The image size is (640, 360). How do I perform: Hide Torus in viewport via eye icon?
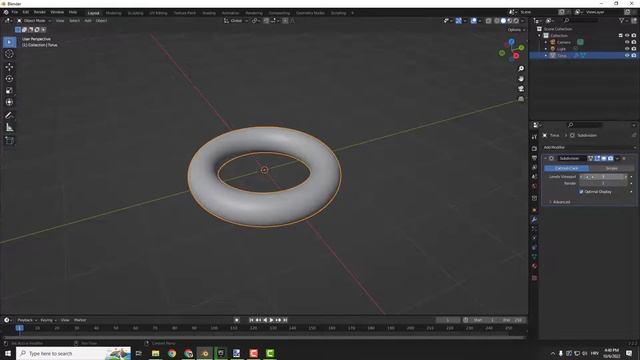627,55
